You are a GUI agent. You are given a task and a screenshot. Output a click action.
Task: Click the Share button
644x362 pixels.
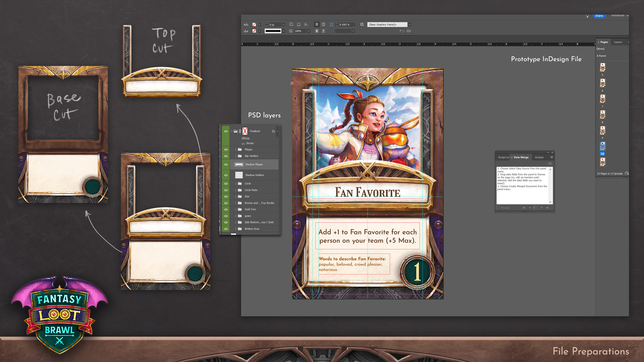click(x=599, y=16)
